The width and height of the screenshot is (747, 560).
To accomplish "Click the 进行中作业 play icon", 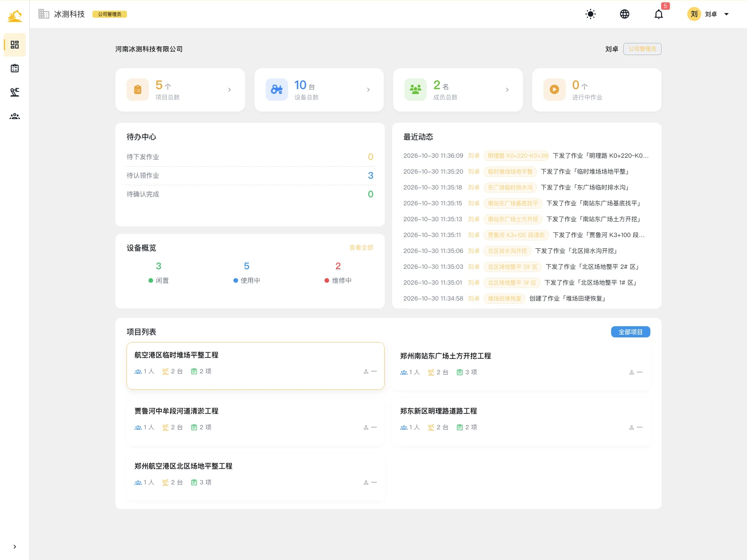I will [555, 90].
